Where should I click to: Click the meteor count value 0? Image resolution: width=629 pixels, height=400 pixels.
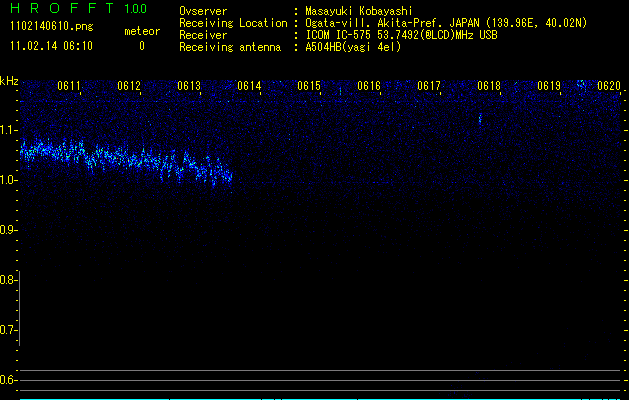[x=142, y=46]
